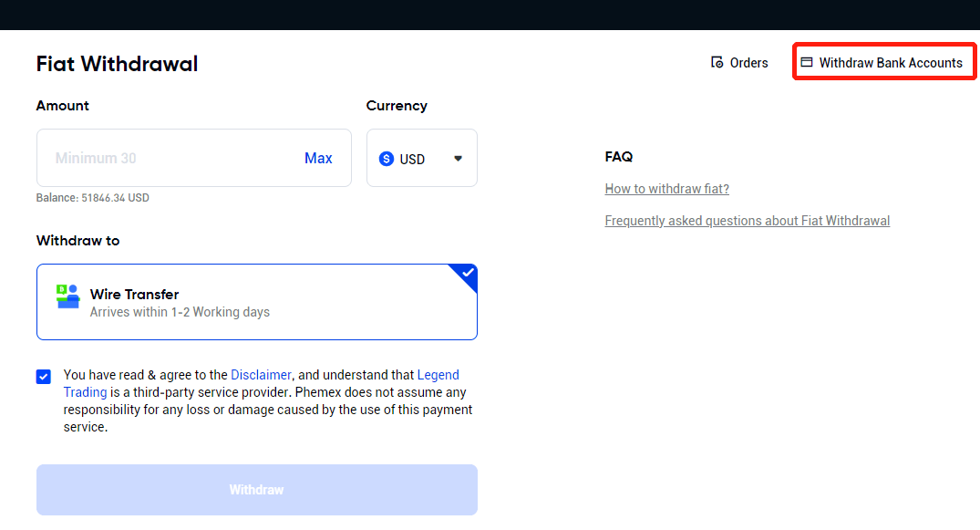Click the Balance 51846.34 USD text
The image size is (980, 530).
click(92, 198)
